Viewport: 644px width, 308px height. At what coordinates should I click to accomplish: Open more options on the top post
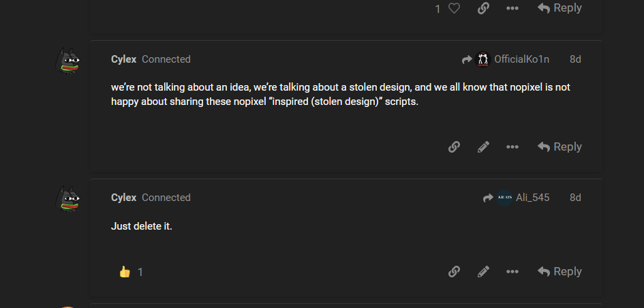(x=512, y=8)
